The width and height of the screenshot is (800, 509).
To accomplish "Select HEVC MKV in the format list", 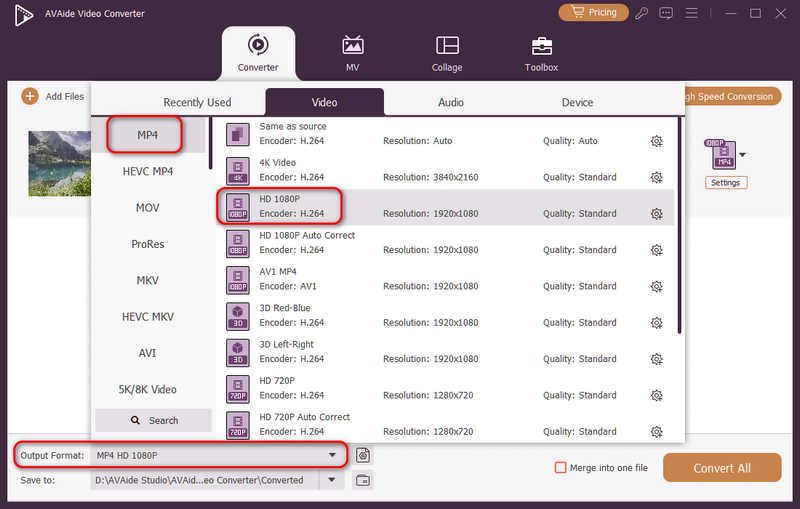I will [147, 317].
